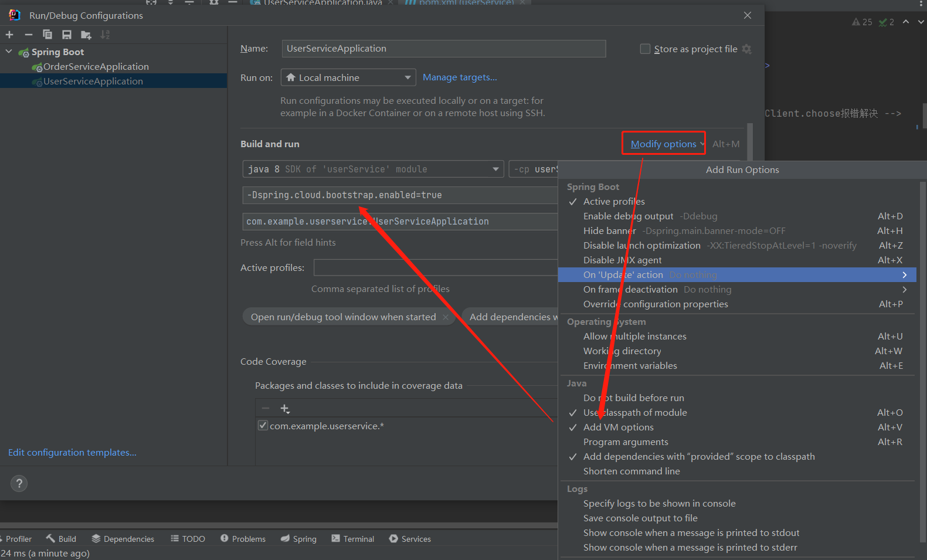Select Program arguments option
Image resolution: width=927 pixels, height=560 pixels.
click(x=736, y=442)
